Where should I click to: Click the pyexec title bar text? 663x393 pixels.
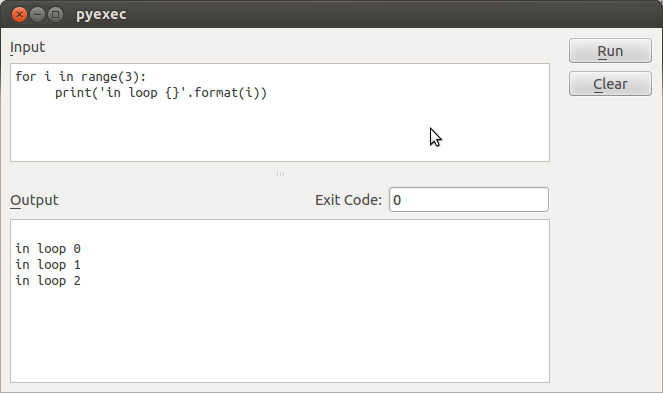101,14
